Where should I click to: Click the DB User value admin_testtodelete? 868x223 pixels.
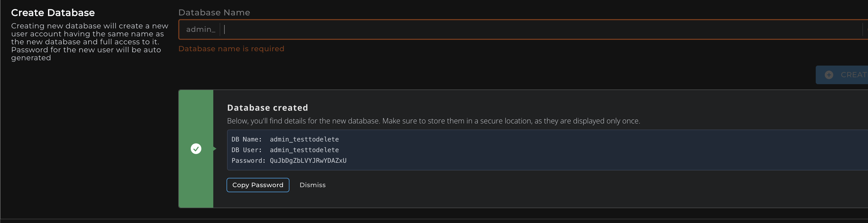point(304,150)
